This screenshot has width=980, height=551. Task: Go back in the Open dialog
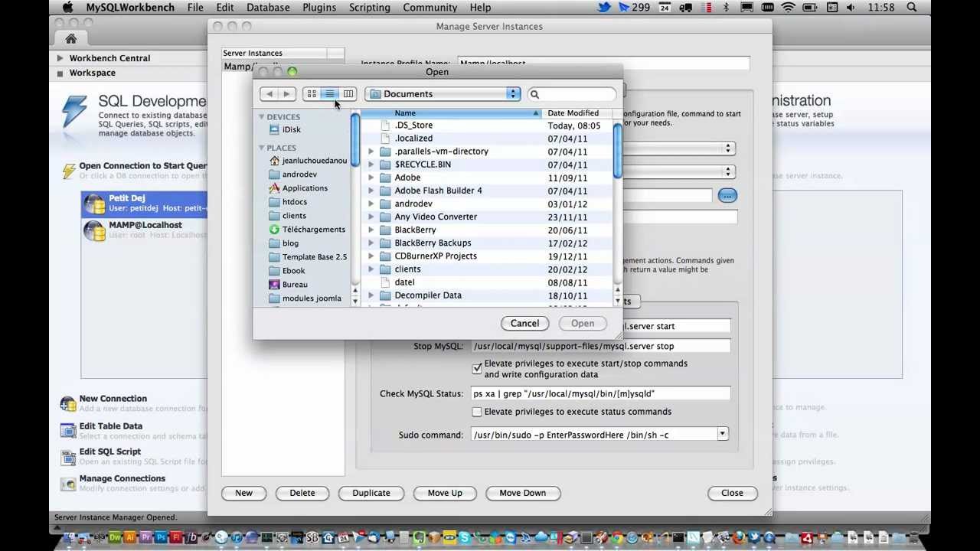tap(269, 94)
